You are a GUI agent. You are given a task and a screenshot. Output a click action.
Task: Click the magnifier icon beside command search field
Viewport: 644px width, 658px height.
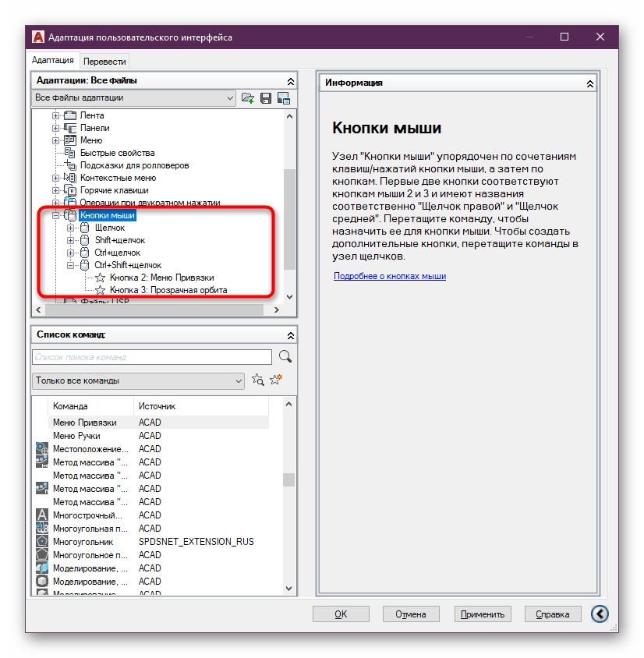(285, 357)
